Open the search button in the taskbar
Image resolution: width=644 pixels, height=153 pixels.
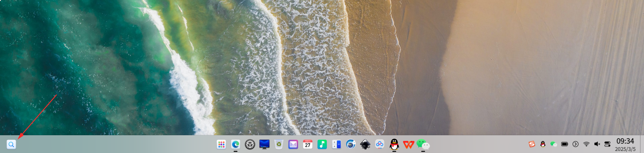click(x=11, y=145)
